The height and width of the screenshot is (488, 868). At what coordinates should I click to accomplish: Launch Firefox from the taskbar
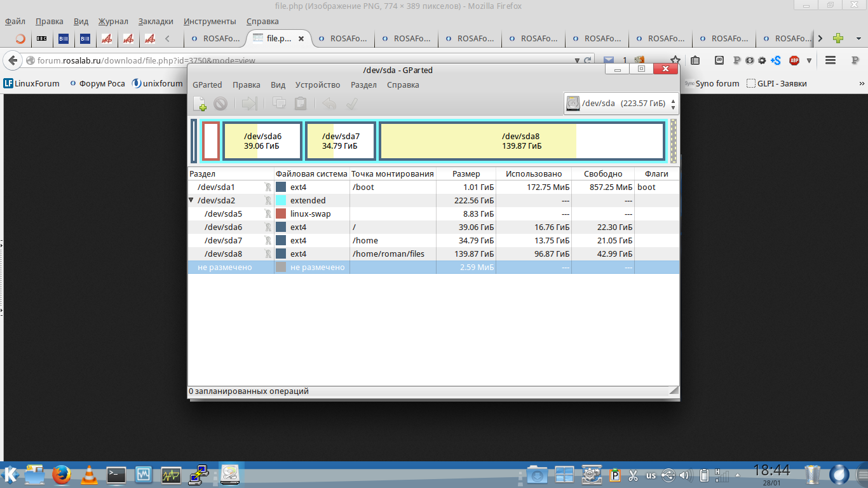pyautogui.click(x=61, y=474)
